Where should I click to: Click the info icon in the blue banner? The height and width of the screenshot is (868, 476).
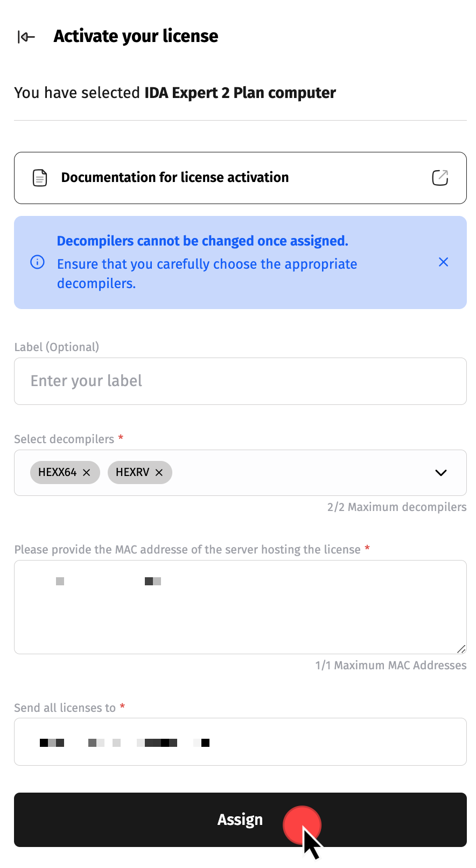pos(37,262)
